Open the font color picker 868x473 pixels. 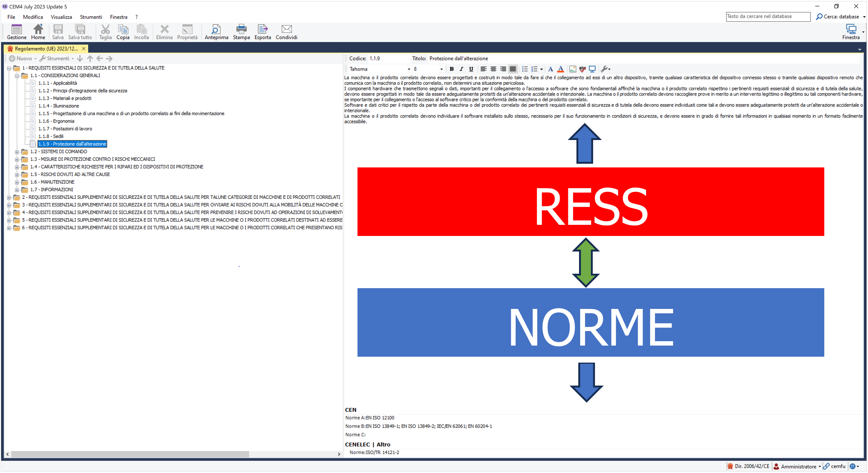561,69
